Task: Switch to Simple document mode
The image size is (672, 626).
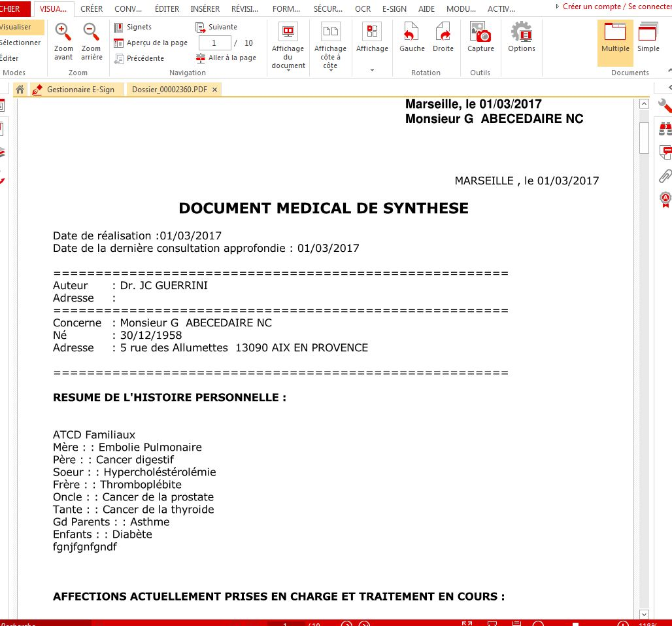Action: pos(648,38)
